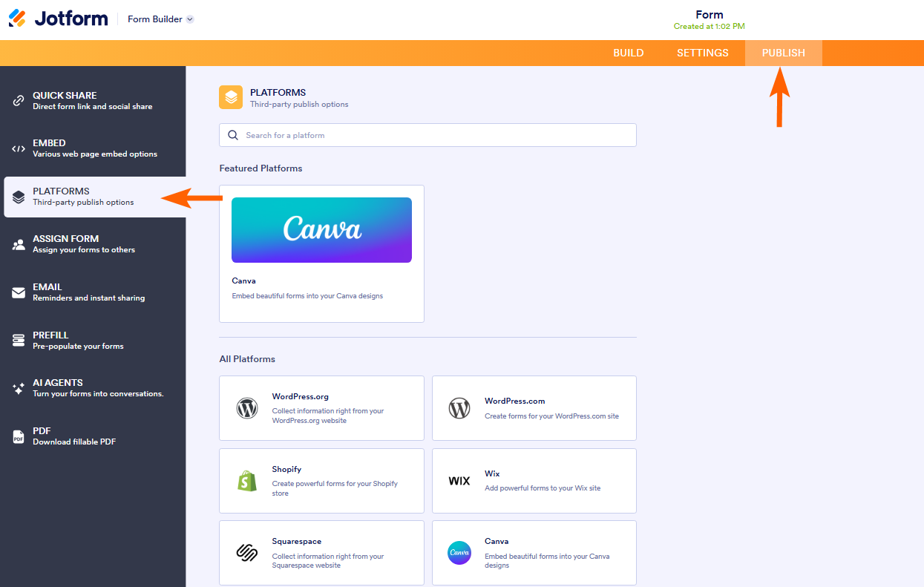Open the WordPress.org platform card

tap(321, 407)
